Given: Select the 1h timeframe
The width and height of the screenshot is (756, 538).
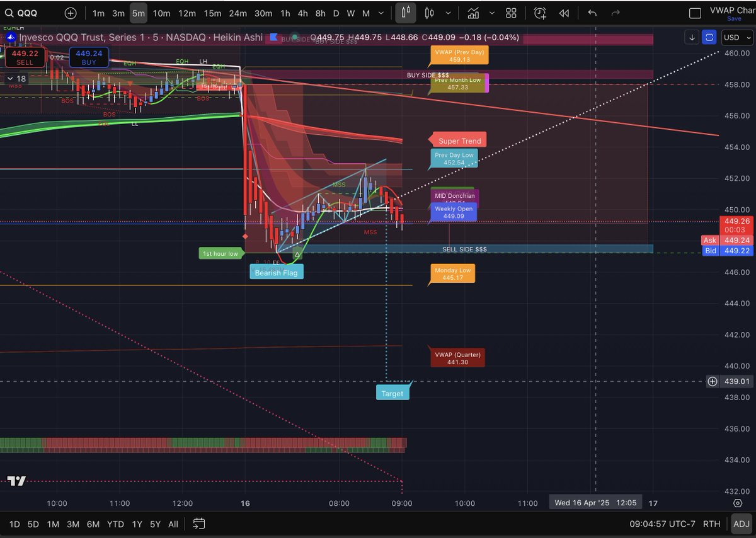Looking at the screenshot, I should [x=285, y=13].
